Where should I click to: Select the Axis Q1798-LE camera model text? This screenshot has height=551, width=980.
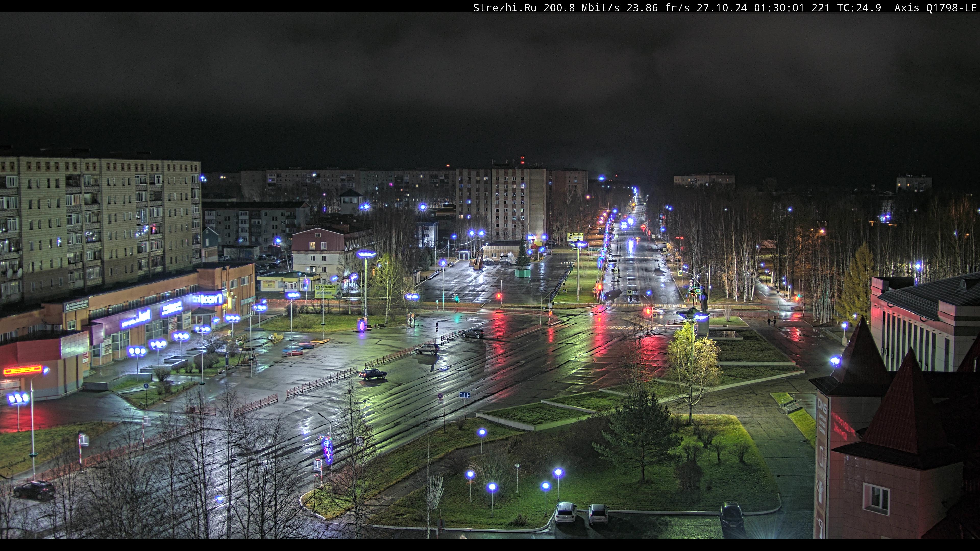coord(936,8)
